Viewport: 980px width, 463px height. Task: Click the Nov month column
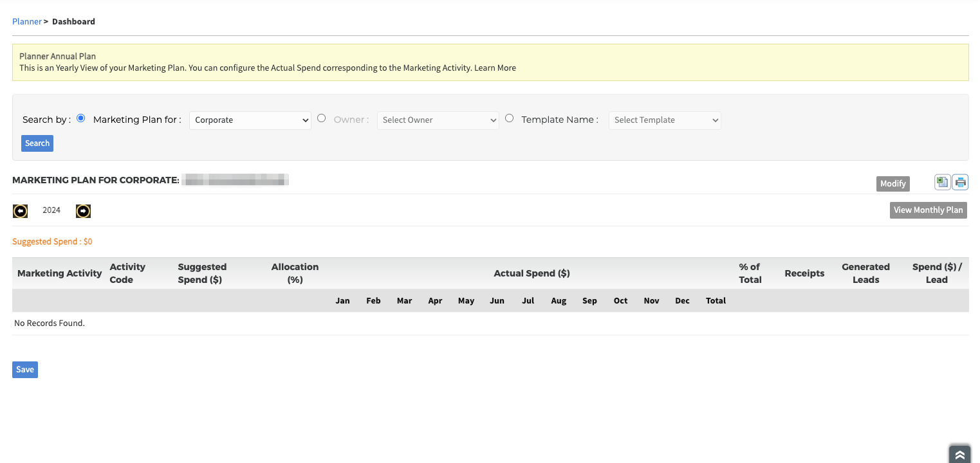[x=651, y=301]
